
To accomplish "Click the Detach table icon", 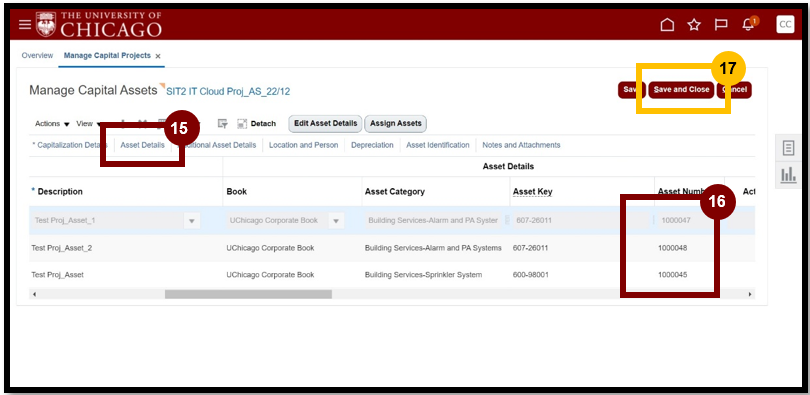I will pyautogui.click(x=242, y=123).
